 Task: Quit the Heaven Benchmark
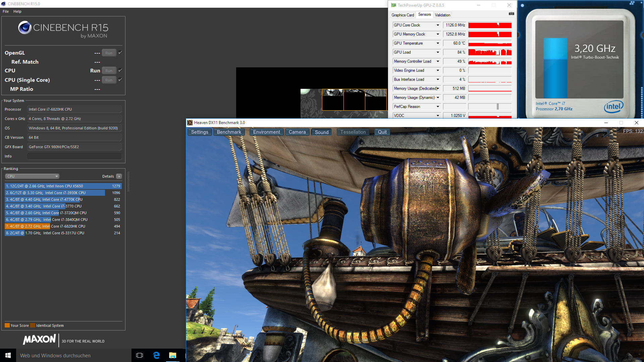tap(382, 132)
